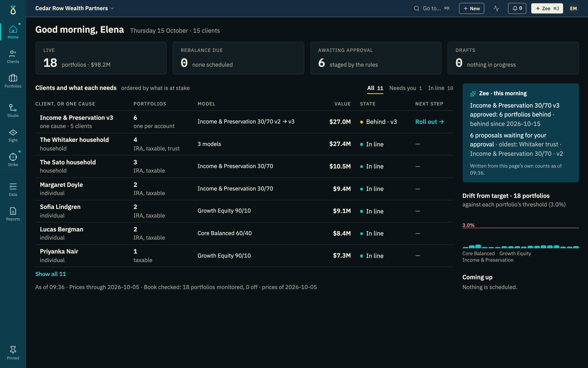This screenshot has height=368, width=588.
Task: Open the Live portfolios summary card
Action: click(x=101, y=58)
